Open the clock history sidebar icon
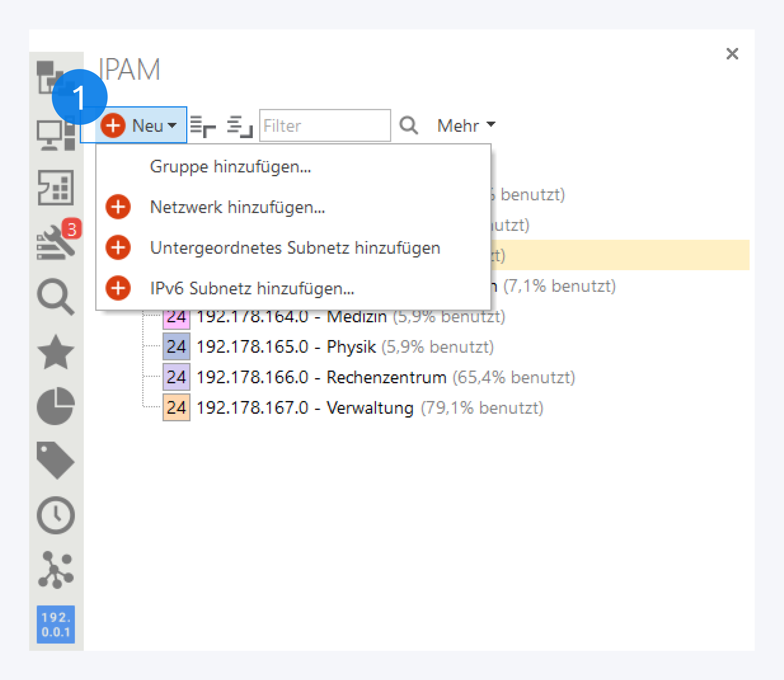This screenshot has width=784, height=680. point(55,515)
